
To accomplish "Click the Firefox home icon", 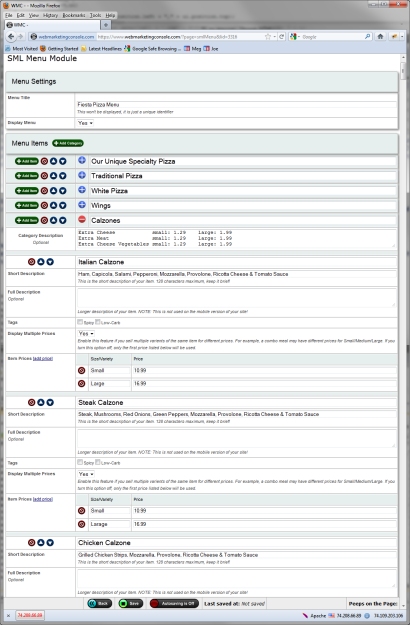I will [x=380, y=36].
